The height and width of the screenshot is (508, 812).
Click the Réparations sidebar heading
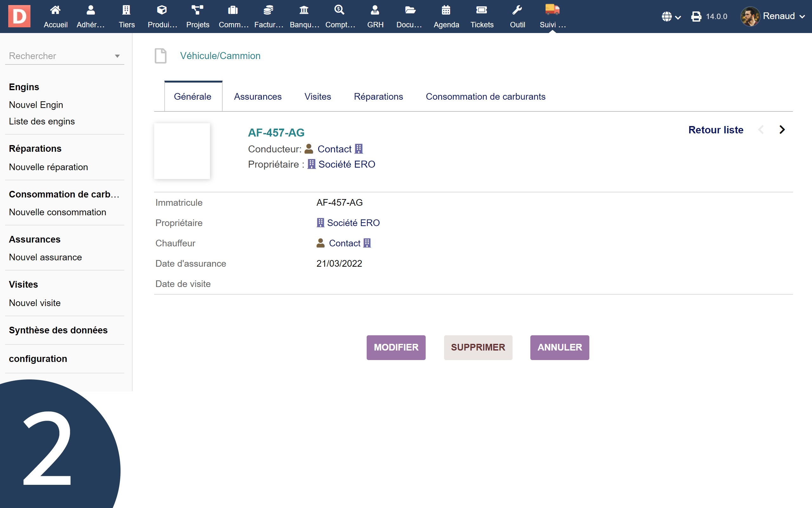(x=35, y=149)
